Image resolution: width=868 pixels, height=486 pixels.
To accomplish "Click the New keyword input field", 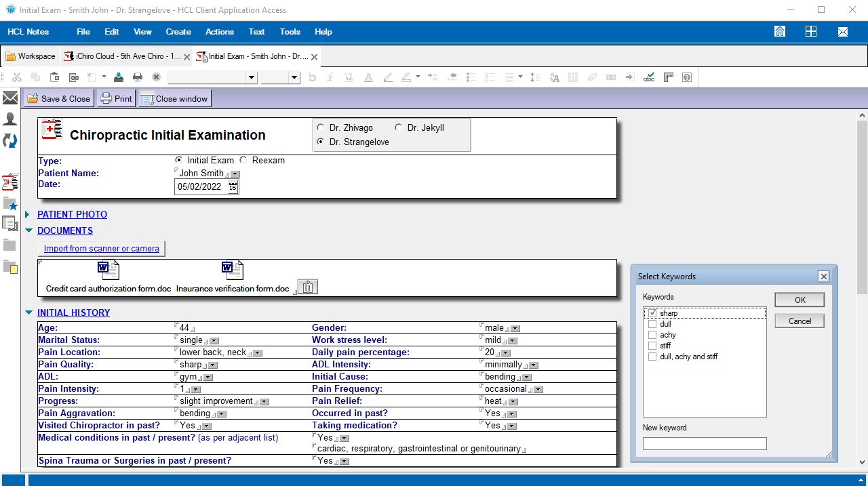I will point(705,444).
